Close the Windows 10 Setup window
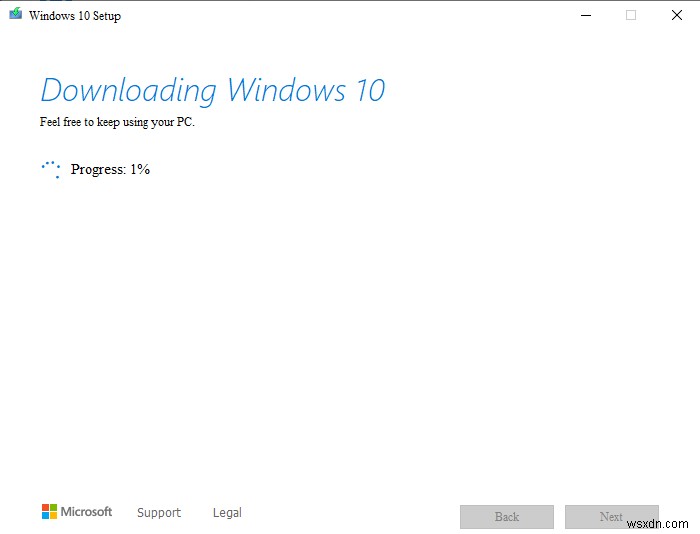 (677, 15)
